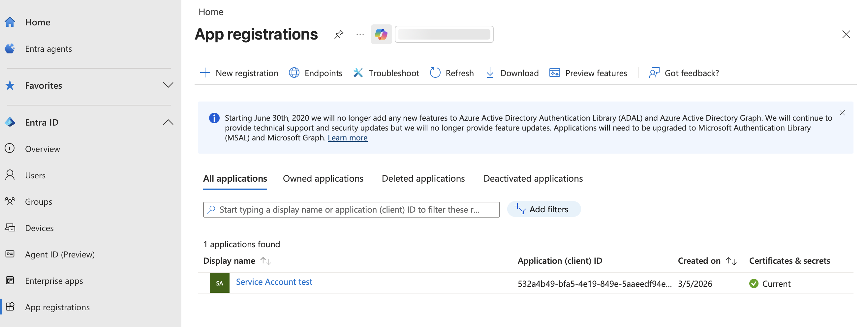Click the Groups sidebar icon
868x327 pixels.
tap(10, 201)
